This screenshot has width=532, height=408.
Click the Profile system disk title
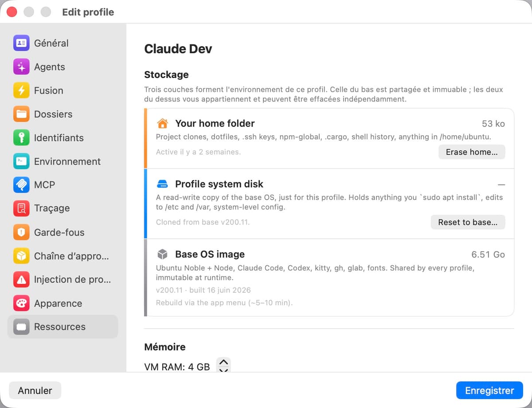coord(219,184)
